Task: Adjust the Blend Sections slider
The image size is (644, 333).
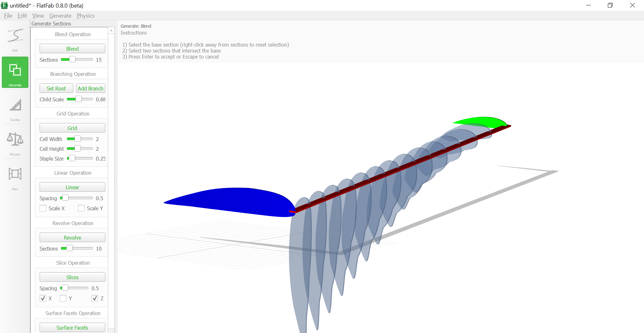Action: point(72,59)
